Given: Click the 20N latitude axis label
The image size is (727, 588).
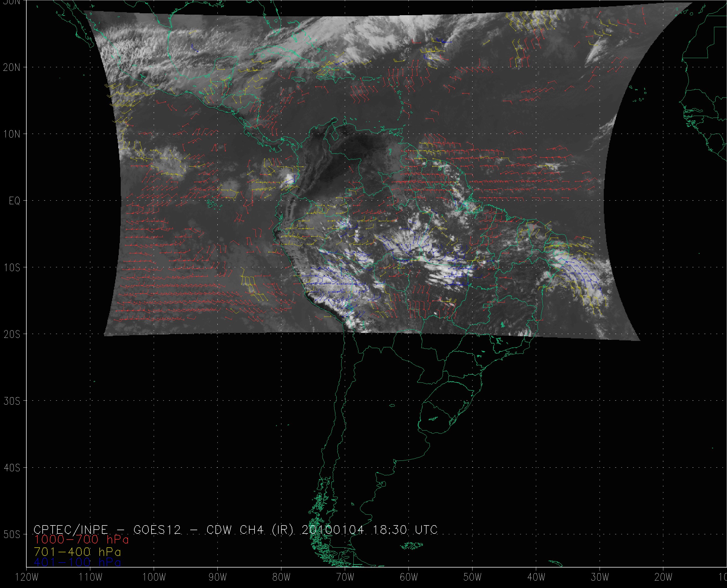Looking at the screenshot, I should point(12,68).
